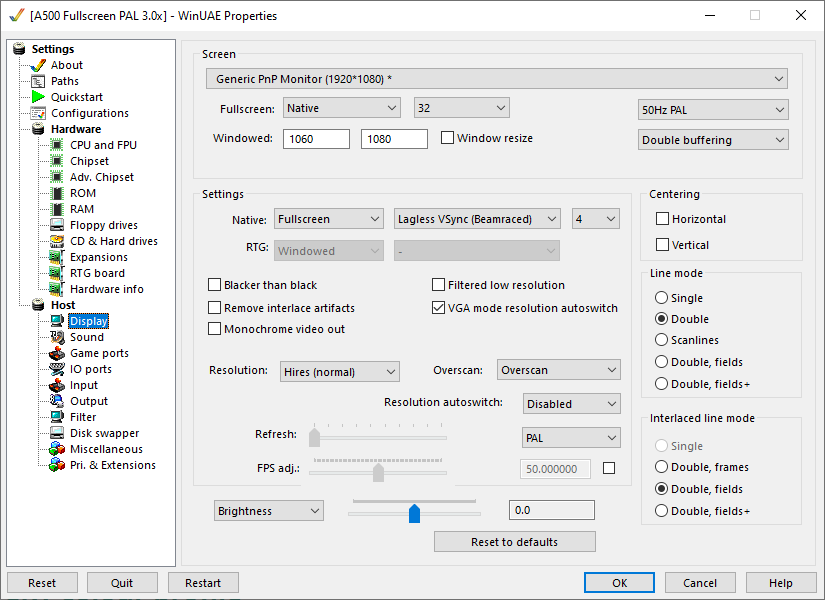Click the Miscellaneous cubes icon
The image size is (825, 600).
57,449
